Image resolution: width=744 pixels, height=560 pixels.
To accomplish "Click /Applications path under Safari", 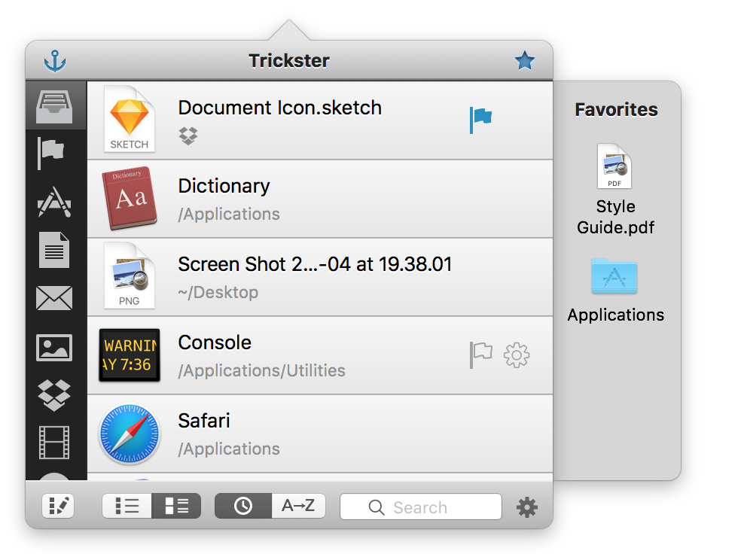I will [x=229, y=449].
